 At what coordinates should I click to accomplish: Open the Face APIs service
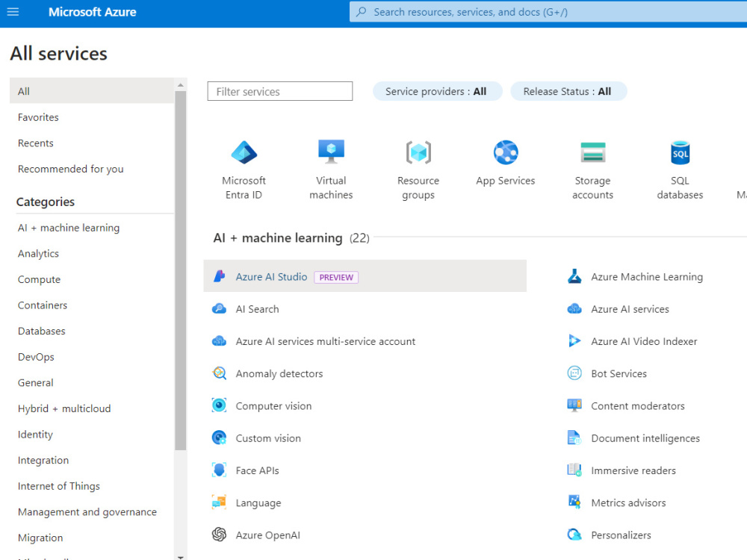tap(258, 470)
